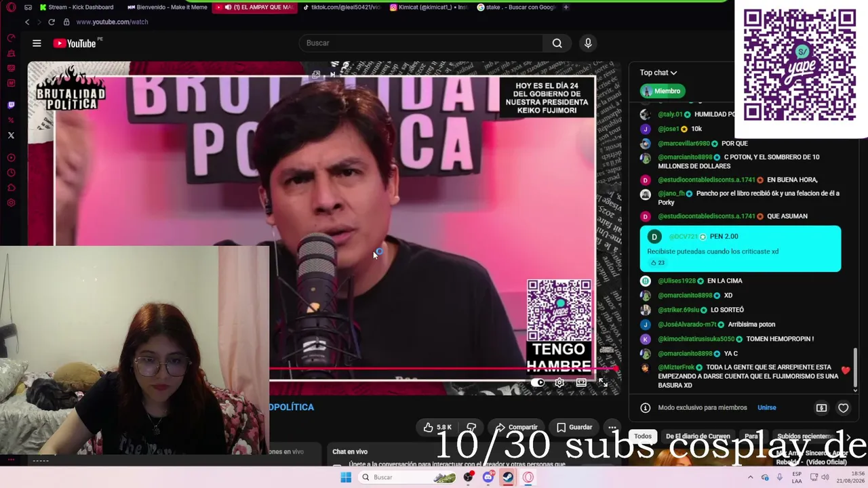Screen dimensions: 868x488
Task: Open video player settings gear
Action: coord(559,383)
